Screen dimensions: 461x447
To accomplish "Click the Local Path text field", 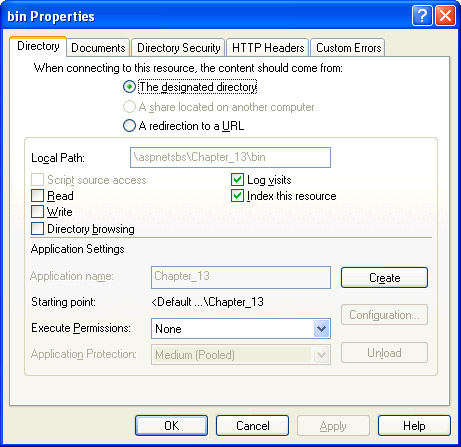I will pos(230,157).
